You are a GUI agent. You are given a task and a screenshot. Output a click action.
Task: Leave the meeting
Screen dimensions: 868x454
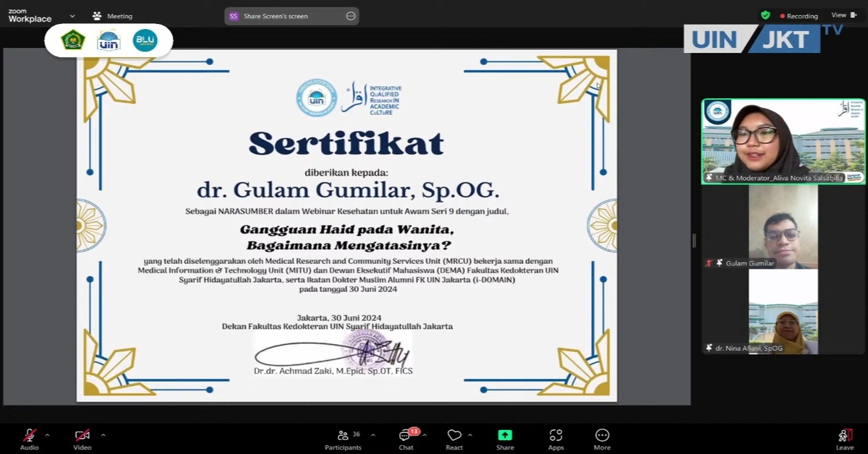[845, 439]
